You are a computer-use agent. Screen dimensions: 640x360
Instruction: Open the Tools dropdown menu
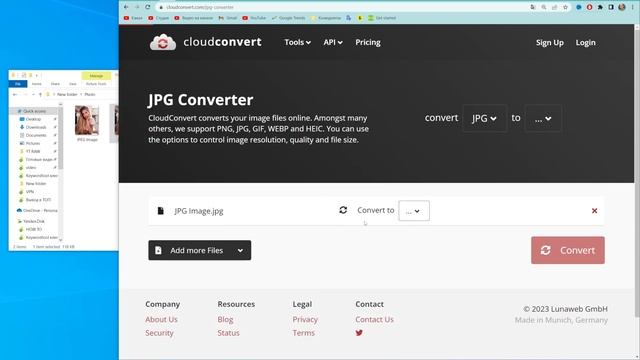(x=297, y=42)
